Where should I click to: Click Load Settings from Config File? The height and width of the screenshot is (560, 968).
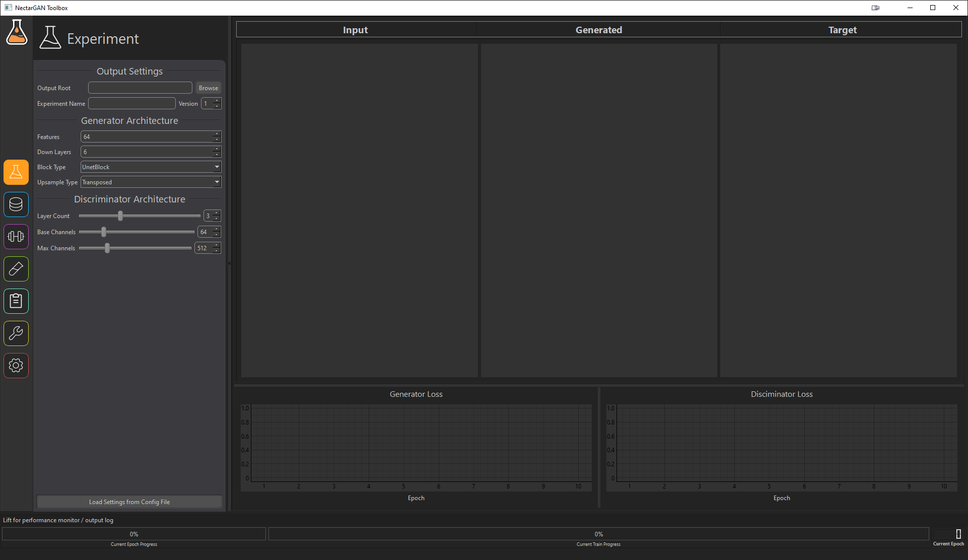(129, 502)
